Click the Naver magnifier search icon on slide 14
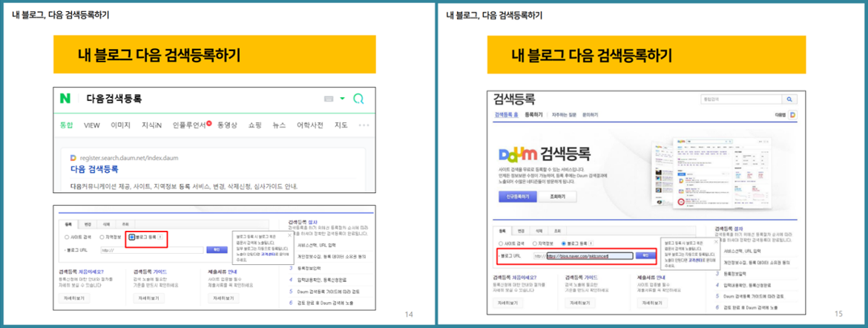The height and width of the screenshot is (328, 868). (x=359, y=99)
